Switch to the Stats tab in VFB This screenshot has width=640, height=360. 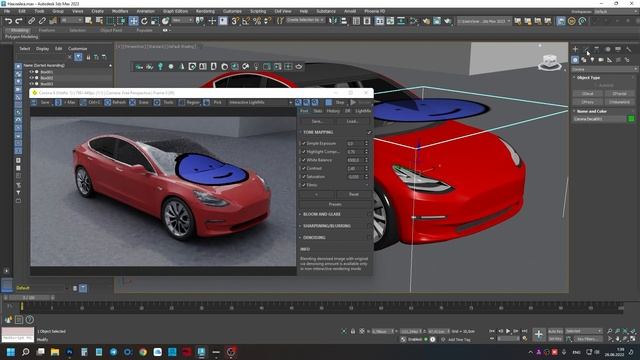tap(318, 111)
